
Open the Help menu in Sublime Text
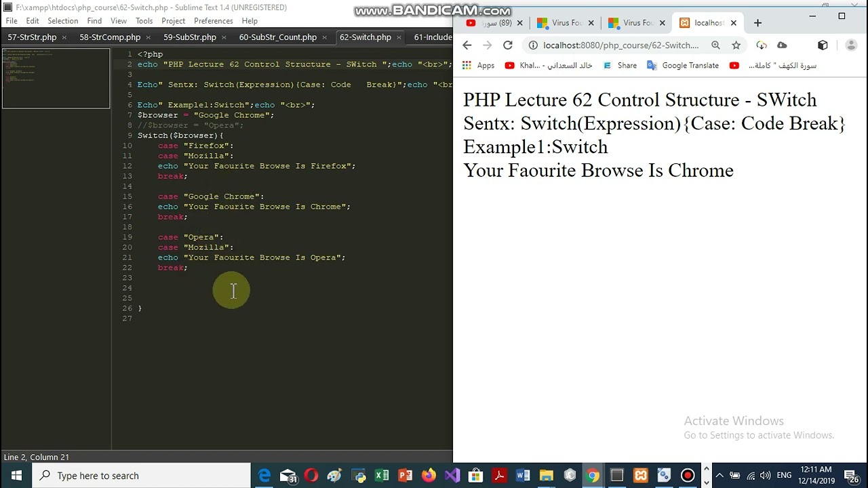250,21
